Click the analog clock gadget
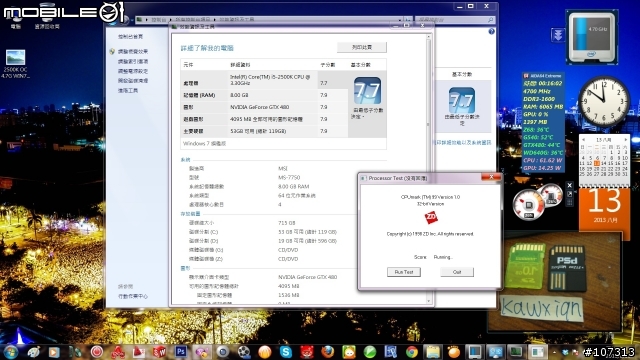 pyautogui.click(x=604, y=101)
